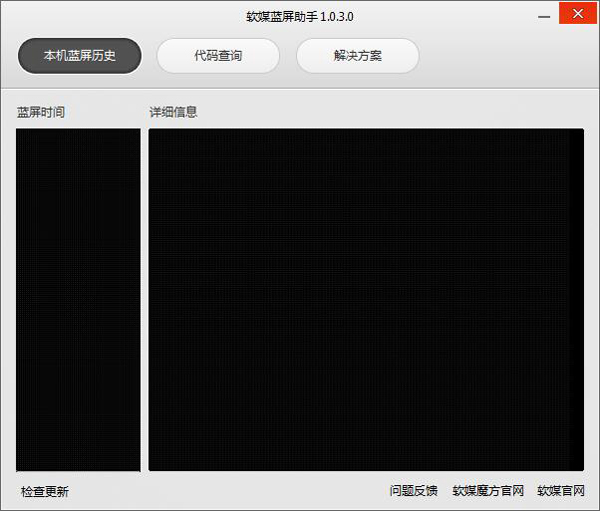Screen dimensions: 600x511
Task: Open the 解决方案 tab
Action: click(x=357, y=56)
